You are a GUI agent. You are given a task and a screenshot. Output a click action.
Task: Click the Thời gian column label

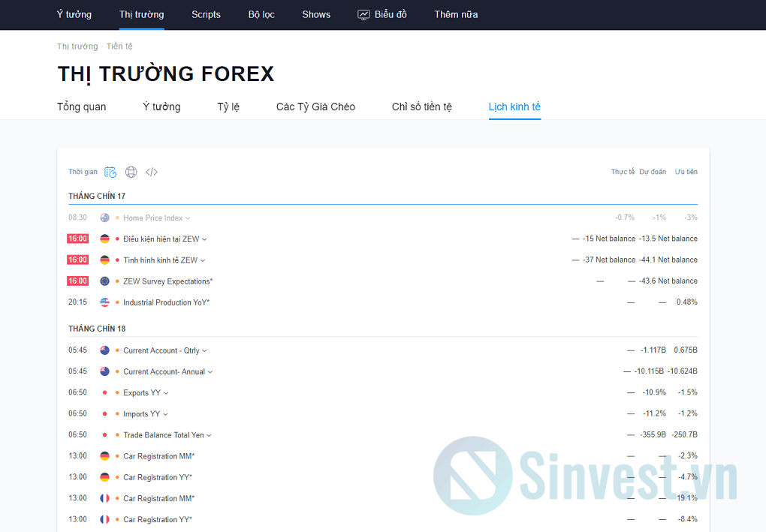click(83, 172)
